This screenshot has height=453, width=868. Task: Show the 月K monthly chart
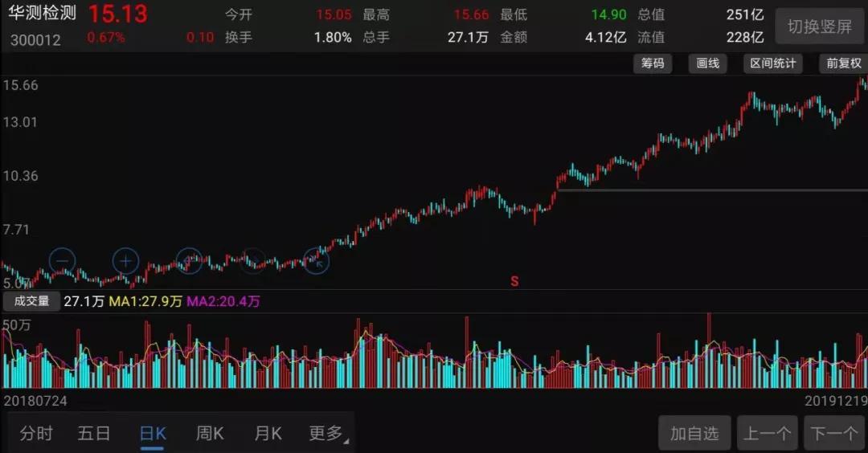[x=268, y=434]
